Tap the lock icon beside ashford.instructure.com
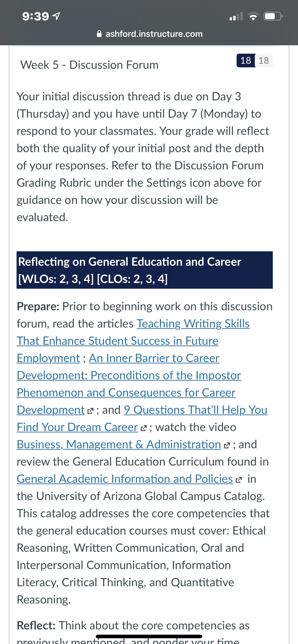This screenshot has width=298, height=644. tap(99, 34)
